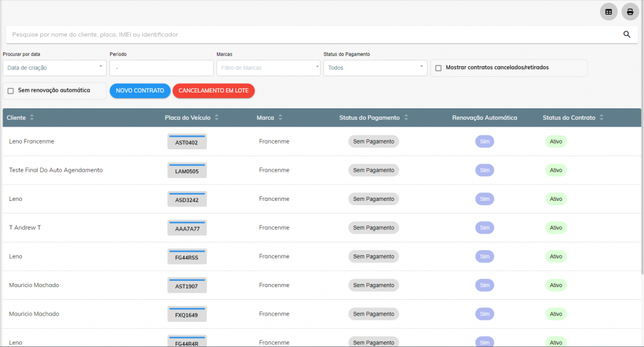Open Status do Pagamento Todos dropdown
The height and width of the screenshot is (347, 644).
pyautogui.click(x=375, y=68)
